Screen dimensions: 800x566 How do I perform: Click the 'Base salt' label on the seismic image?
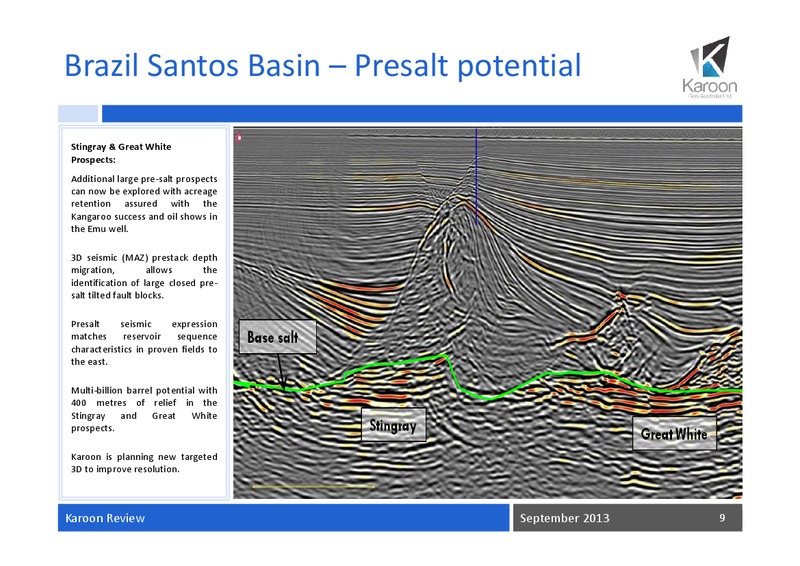pyautogui.click(x=278, y=337)
